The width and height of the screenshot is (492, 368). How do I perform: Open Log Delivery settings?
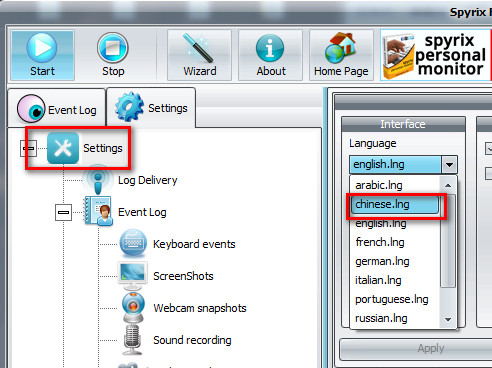(148, 180)
